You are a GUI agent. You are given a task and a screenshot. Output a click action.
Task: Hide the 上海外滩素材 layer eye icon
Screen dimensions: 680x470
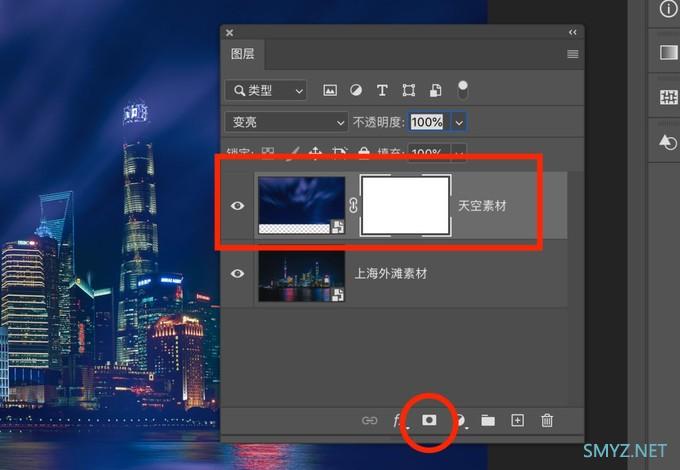click(x=238, y=273)
